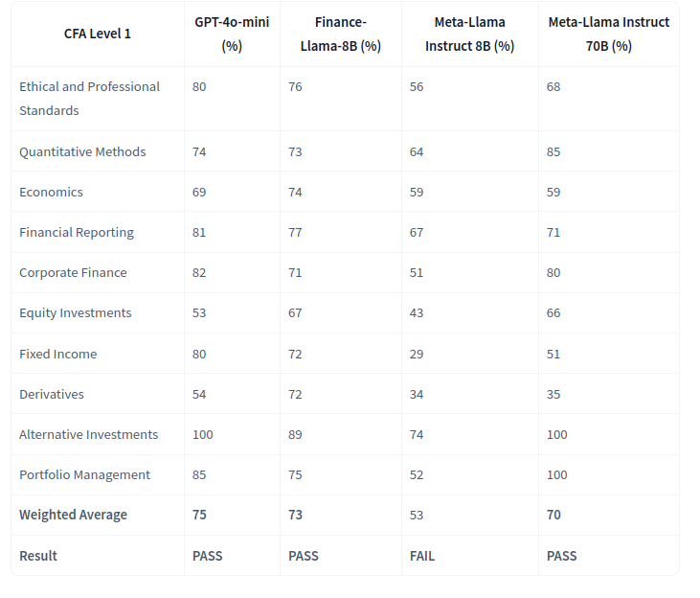Image resolution: width=700 pixels, height=598 pixels.
Task: Click the Fixed Income row label
Action: tap(57, 354)
